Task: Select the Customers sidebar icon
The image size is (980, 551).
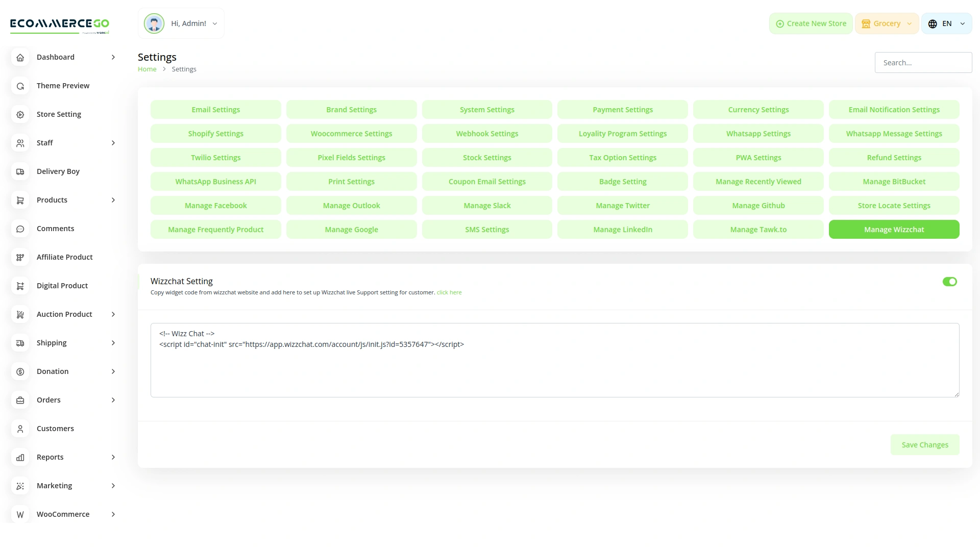Action: pos(20,429)
